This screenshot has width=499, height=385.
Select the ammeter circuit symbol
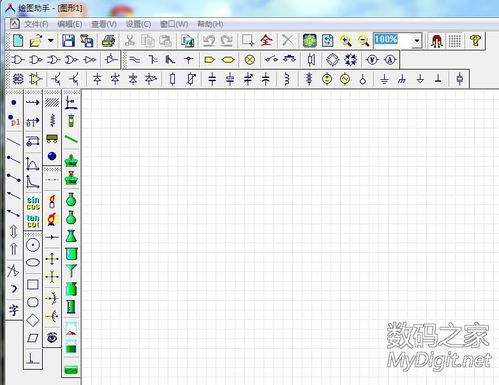[x=390, y=60]
